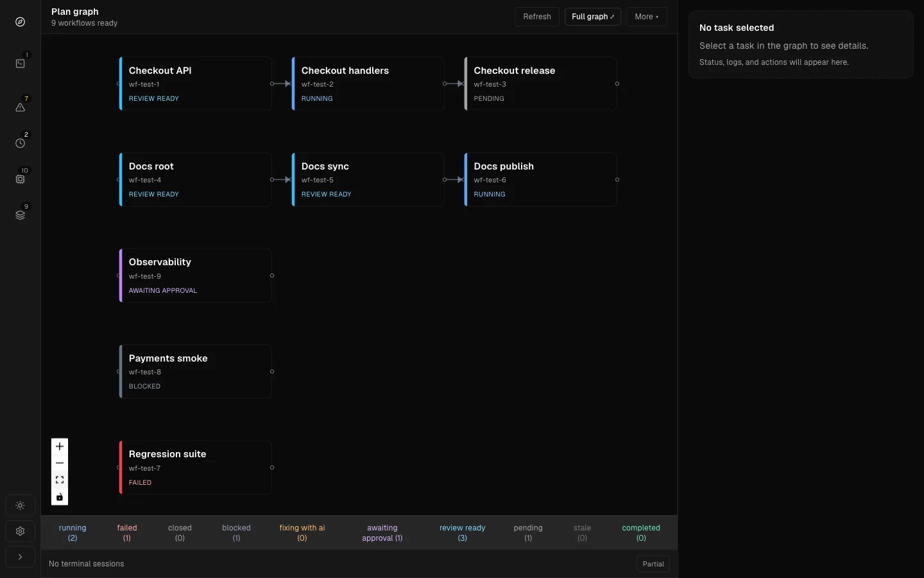This screenshot has width=924, height=578.
Task: Click the 'No task selected' heading
Action: click(737, 28)
